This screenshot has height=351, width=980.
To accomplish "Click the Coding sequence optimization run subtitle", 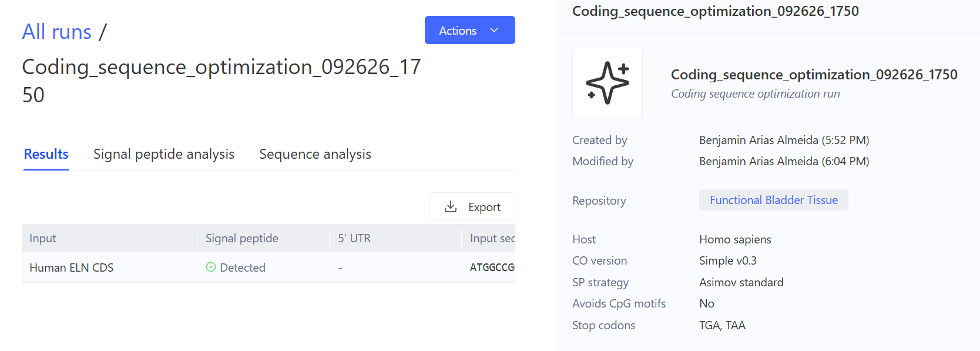I will pyautogui.click(x=756, y=93).
